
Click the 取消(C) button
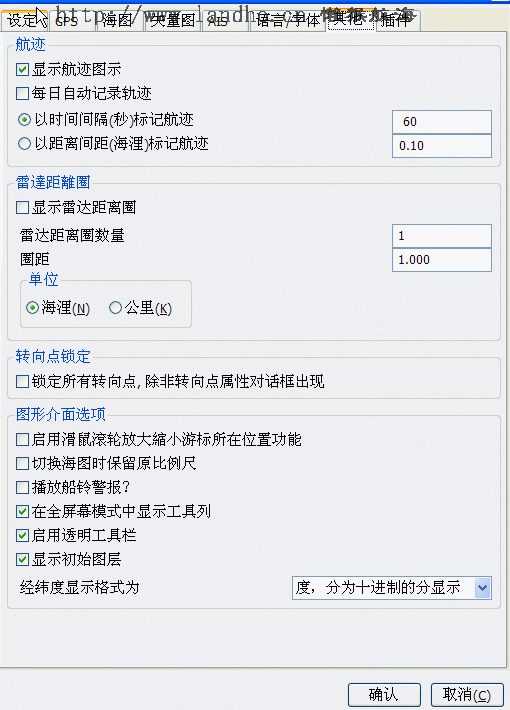(x=467, y=695)
